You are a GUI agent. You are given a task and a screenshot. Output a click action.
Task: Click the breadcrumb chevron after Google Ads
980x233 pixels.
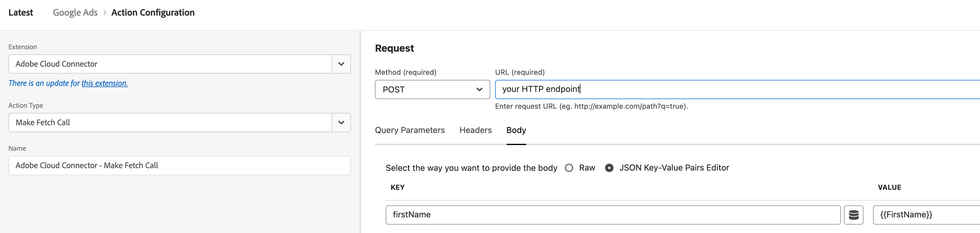coord(105,13)
